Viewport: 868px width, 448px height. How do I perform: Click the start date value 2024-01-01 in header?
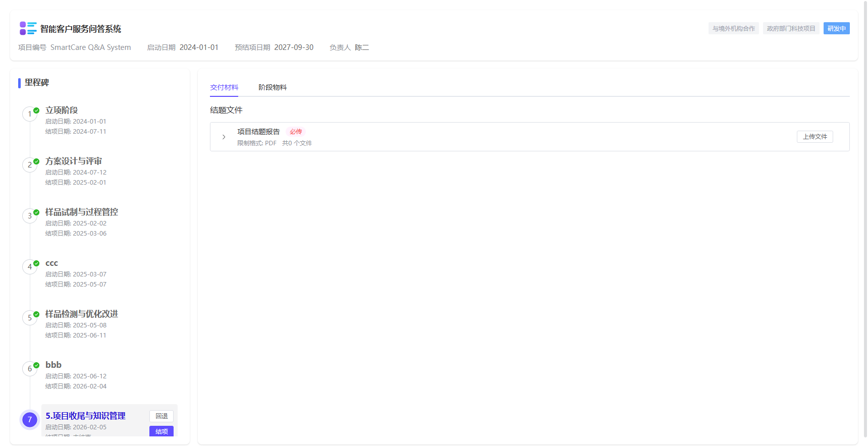(x=199, y=47)
